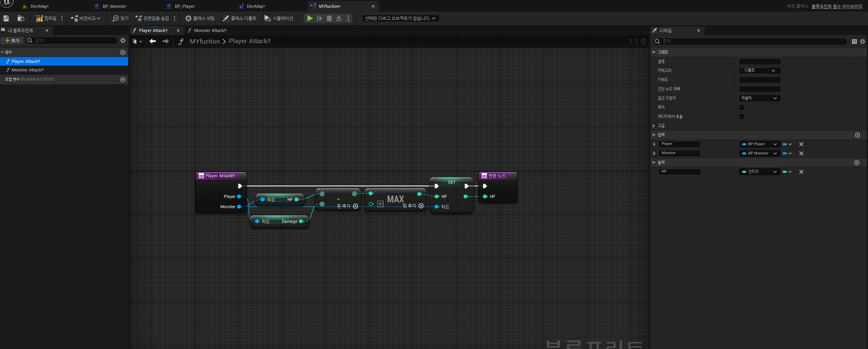
Task: Click the Find (찾기) tool
Action: (x=120, y=18)
